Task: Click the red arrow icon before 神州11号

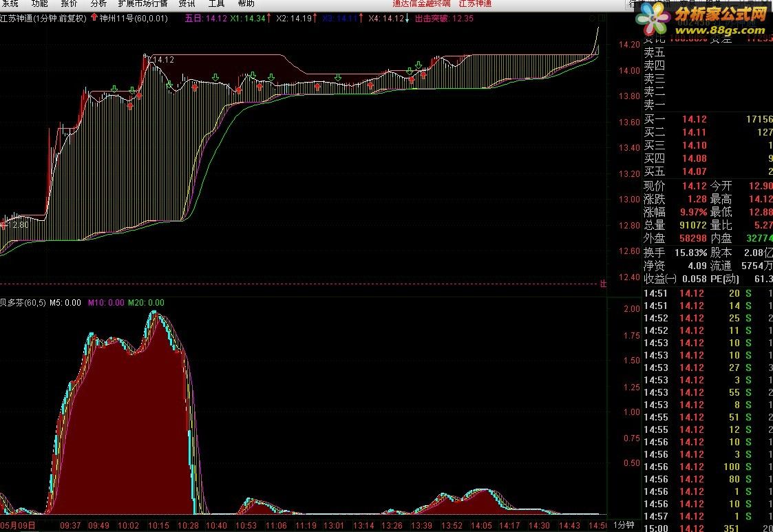Action: pyautogui.click(x=94, y=18)
